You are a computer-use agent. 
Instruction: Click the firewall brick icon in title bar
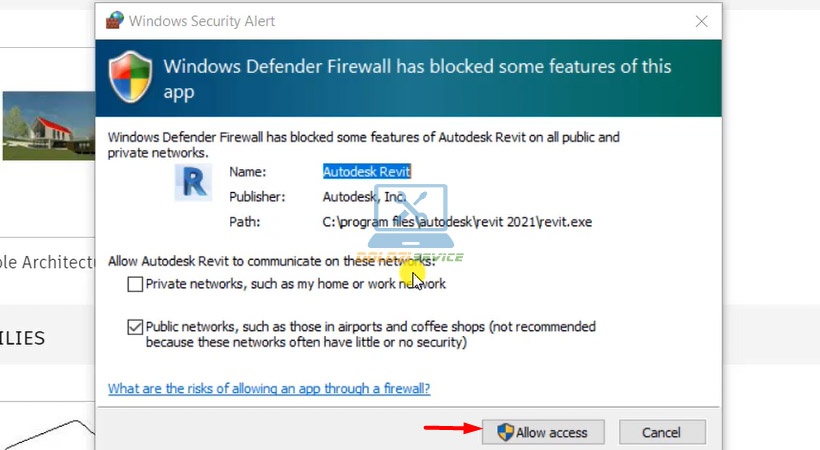click(115, 20)
